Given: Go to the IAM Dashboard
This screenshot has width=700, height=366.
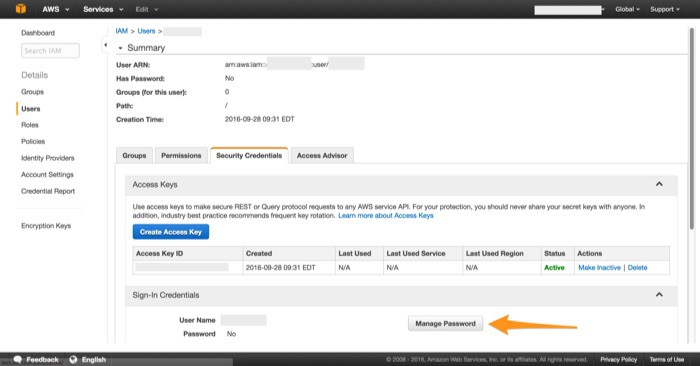Looking at the screenshot, I should pos(38,33).
